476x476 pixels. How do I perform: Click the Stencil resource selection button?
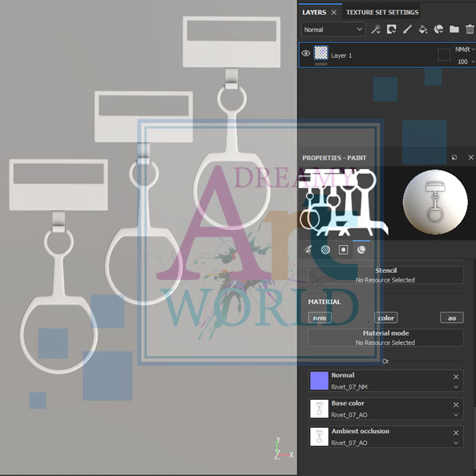[x=386, y=275]
